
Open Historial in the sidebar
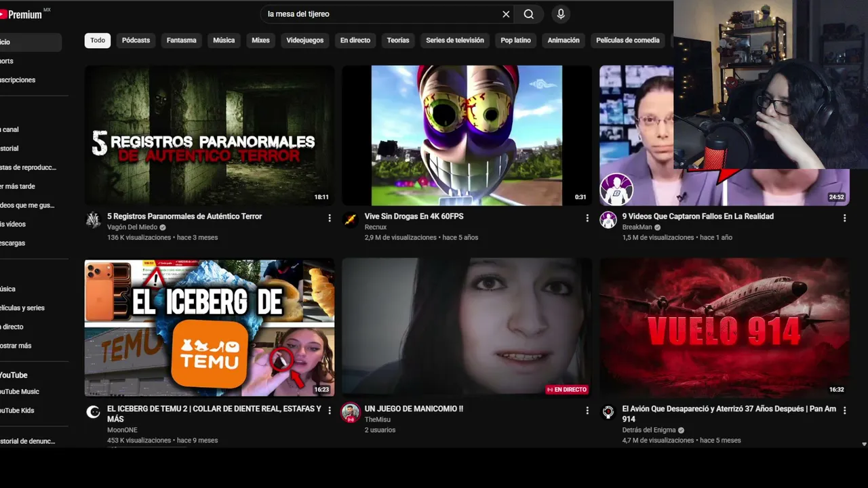pos(31,148)
